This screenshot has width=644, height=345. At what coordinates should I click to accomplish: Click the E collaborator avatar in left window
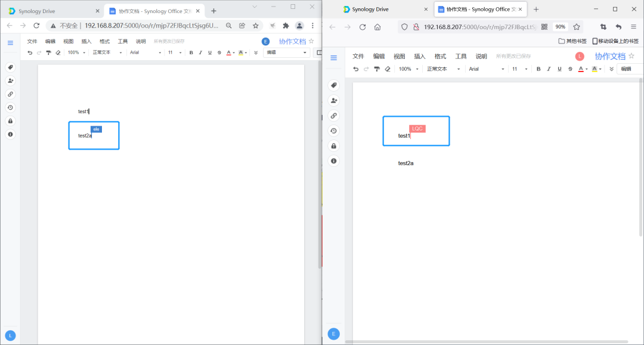[266, 42]
